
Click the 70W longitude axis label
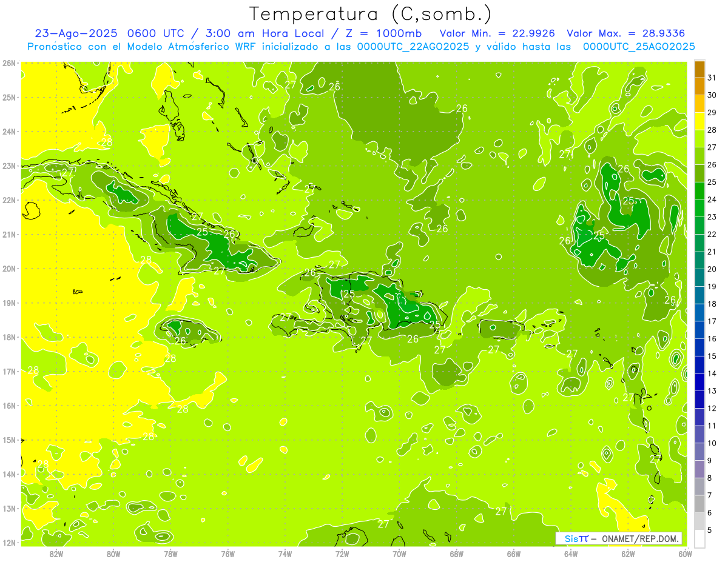[x=399, y=554]
